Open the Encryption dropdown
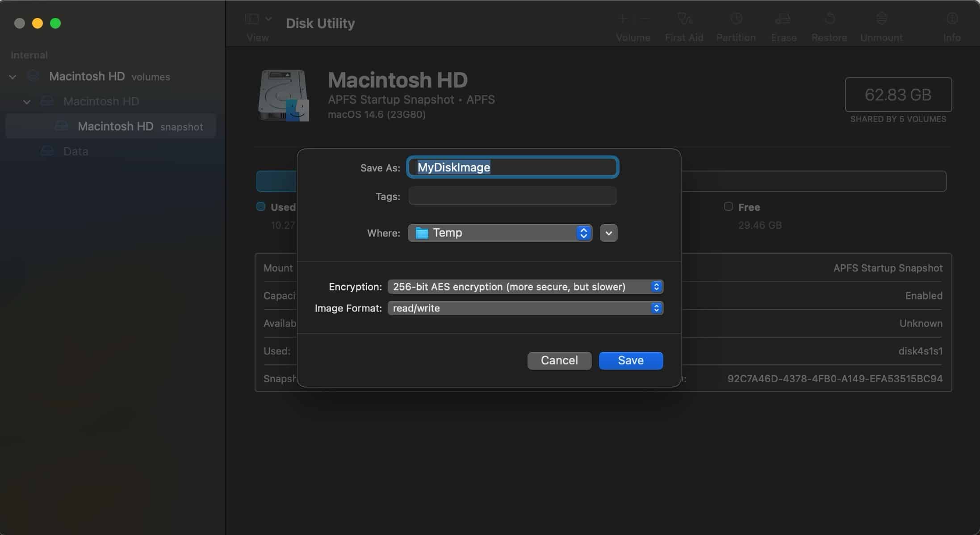The width and height of the screenshot is (980, 535). 525,287
